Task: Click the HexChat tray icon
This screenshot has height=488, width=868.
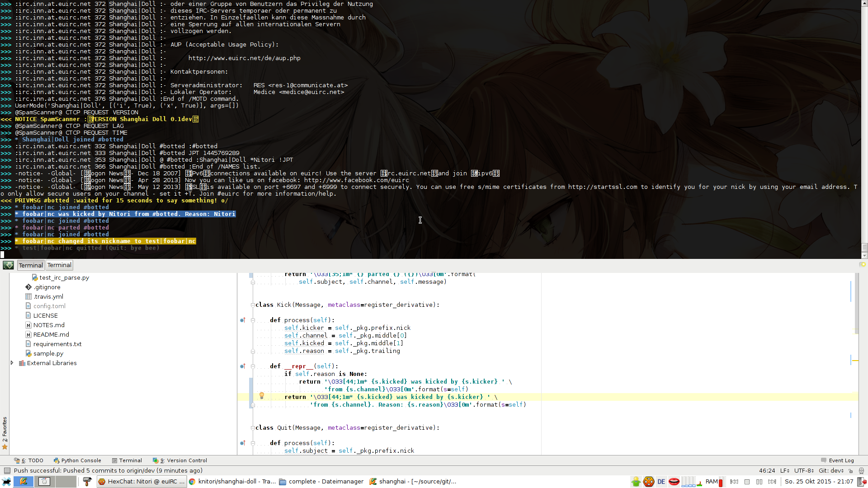Action: tap(648, 482)
